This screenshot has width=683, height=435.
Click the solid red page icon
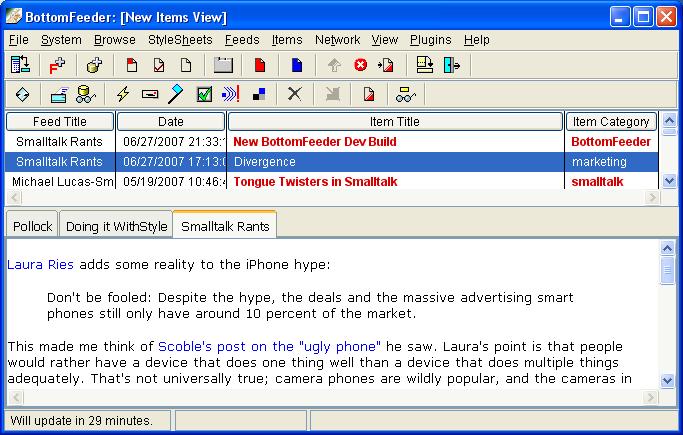(x=260, y=65)
